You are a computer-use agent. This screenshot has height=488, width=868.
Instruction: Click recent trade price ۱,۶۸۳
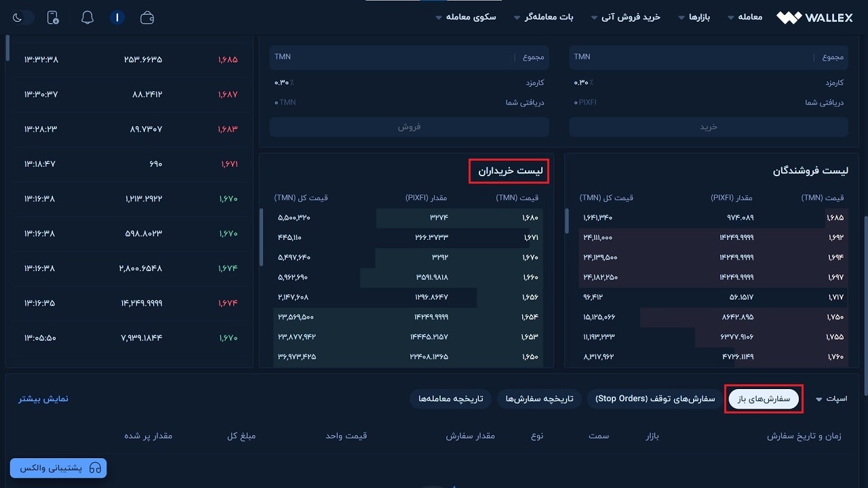click(228, 129)
